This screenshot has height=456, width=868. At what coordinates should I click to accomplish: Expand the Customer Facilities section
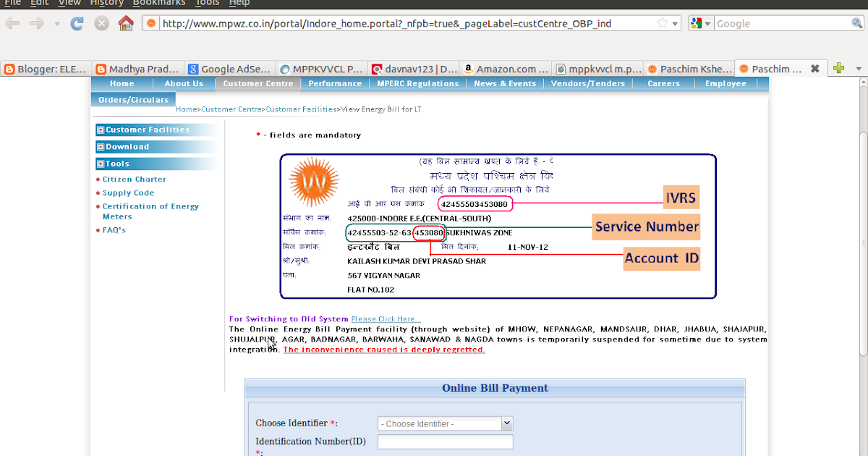(100, 129)
